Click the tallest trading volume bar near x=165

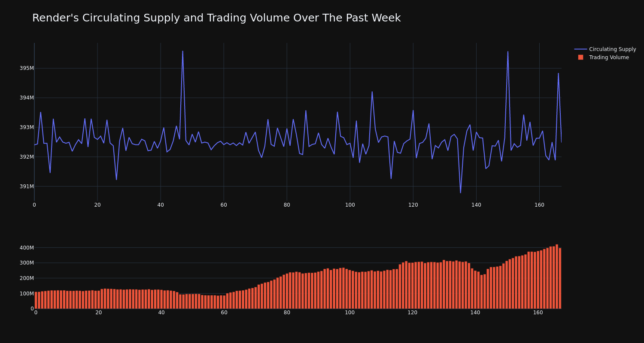tap(557, 277)
